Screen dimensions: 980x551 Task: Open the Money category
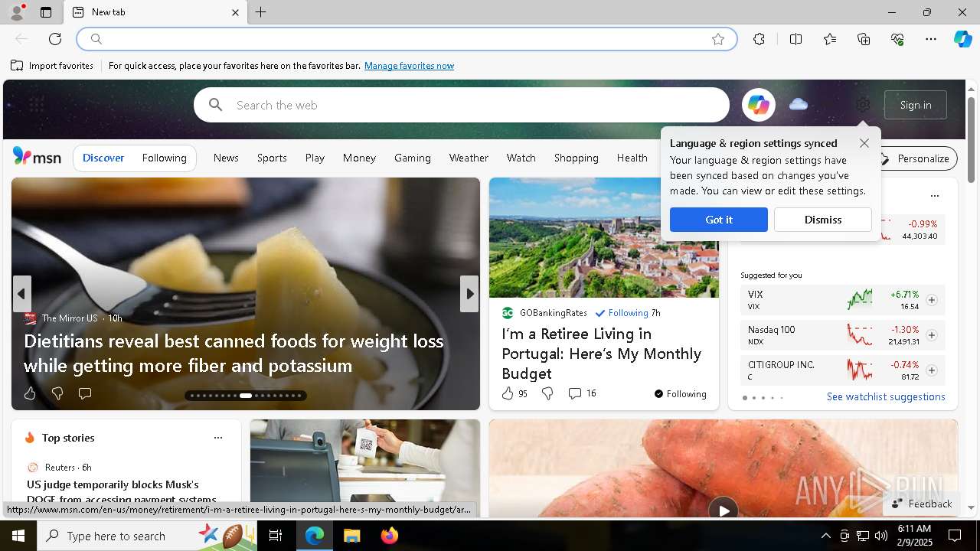click(x=359, y=158)
